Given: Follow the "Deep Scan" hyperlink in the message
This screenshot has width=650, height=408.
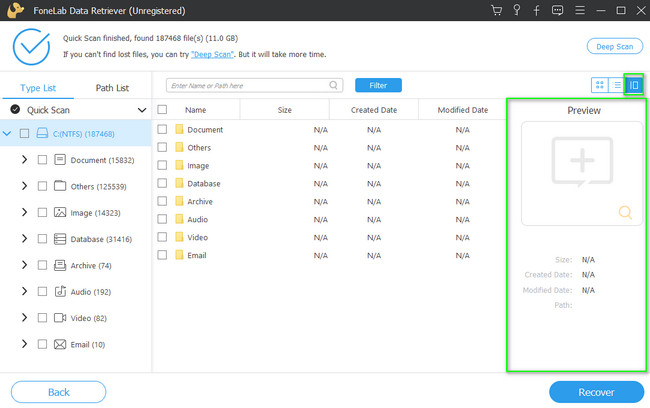Looking at the screenshot, I should [x=212, y=54].
